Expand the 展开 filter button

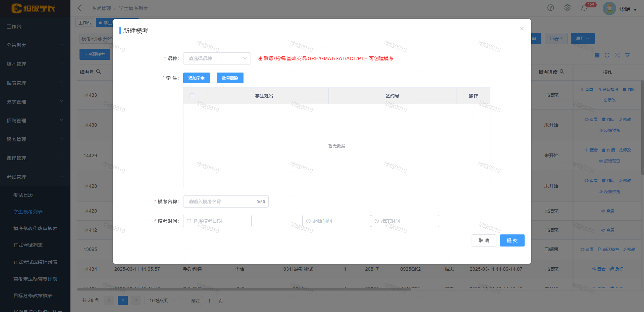pos(582,39)
